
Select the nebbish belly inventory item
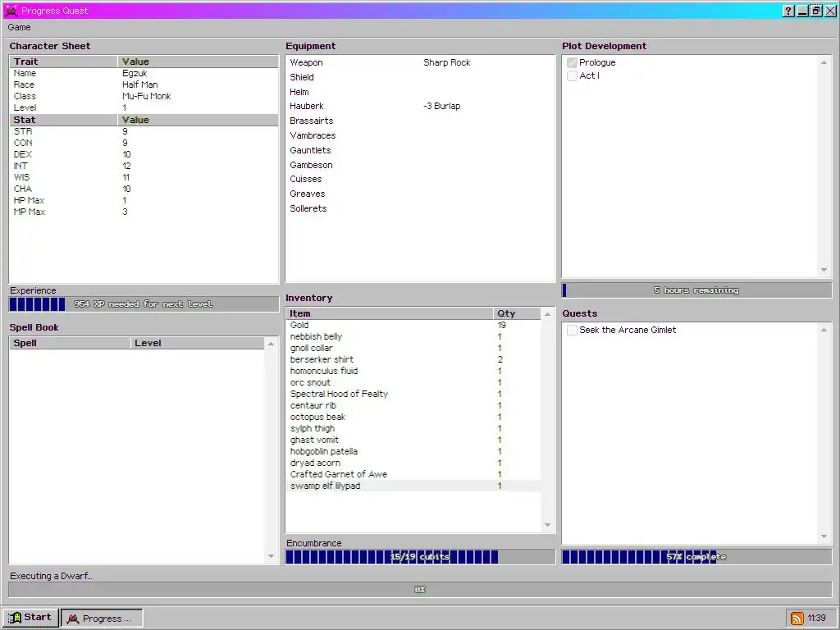pos(413,336)
